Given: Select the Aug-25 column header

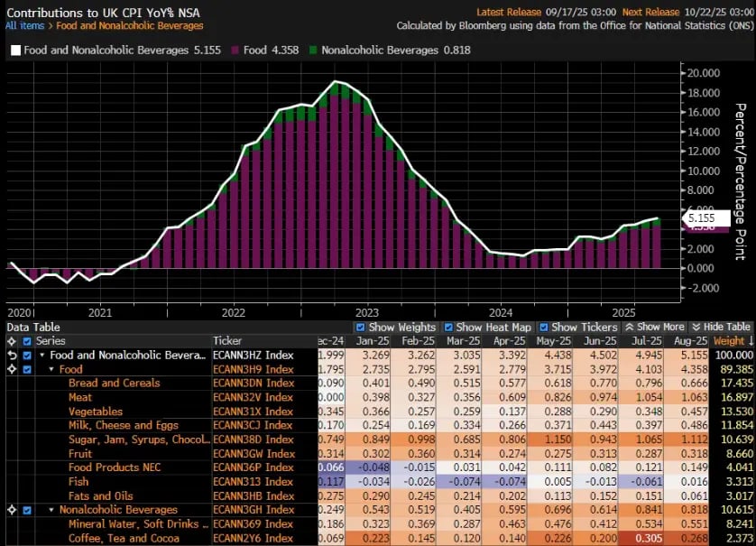Looking at the screenshot, I should click(689, 341).
